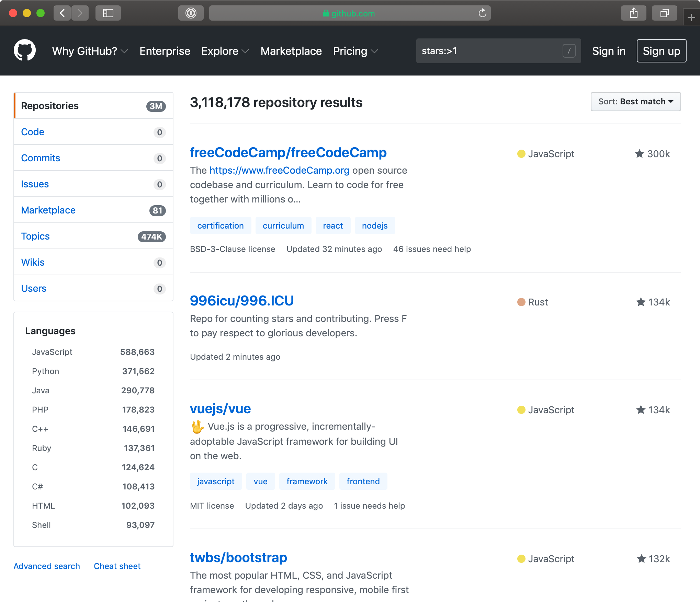700x602 pixels.
Task: Click the Rust language color dot
Action: (521, 302)
